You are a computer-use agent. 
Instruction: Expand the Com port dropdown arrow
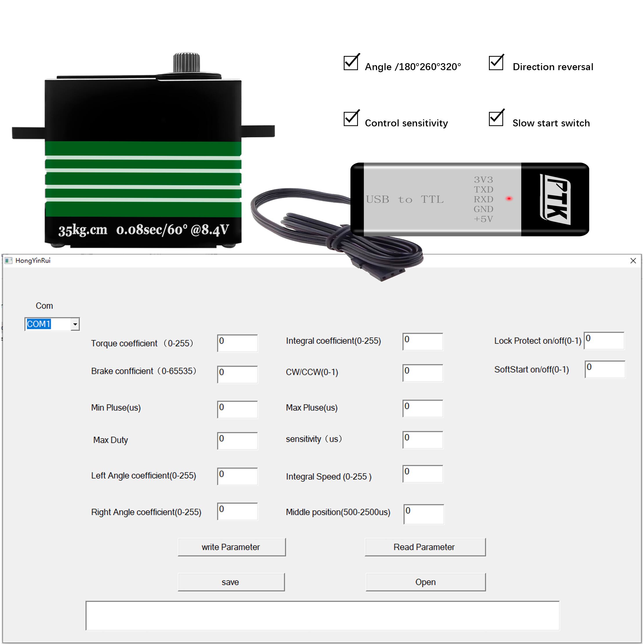pos(75,324)
